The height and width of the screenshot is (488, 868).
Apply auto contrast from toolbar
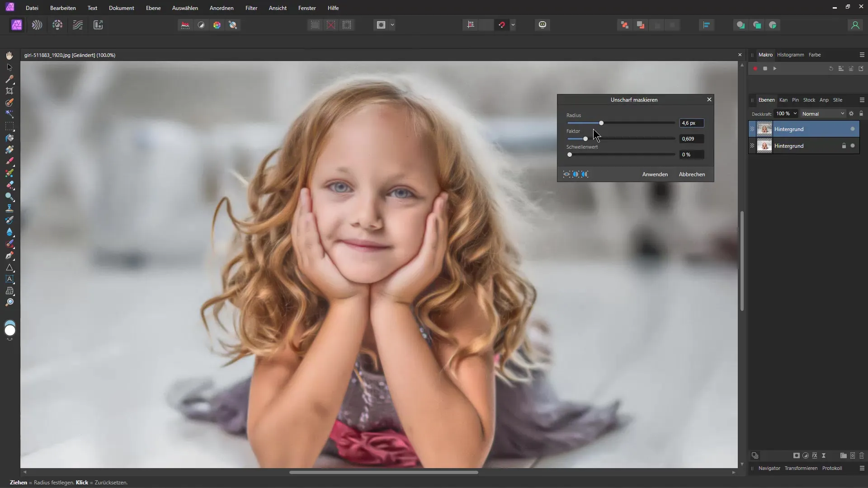201,25
